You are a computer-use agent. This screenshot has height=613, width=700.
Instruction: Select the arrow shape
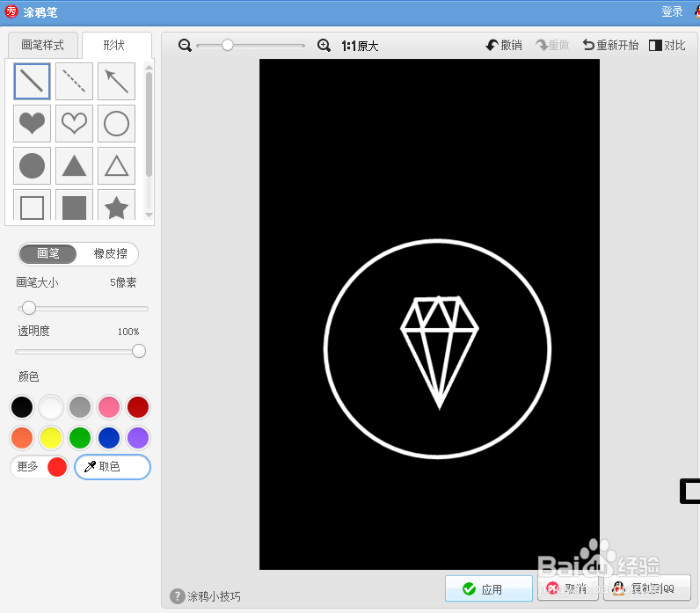pos(116,81)
